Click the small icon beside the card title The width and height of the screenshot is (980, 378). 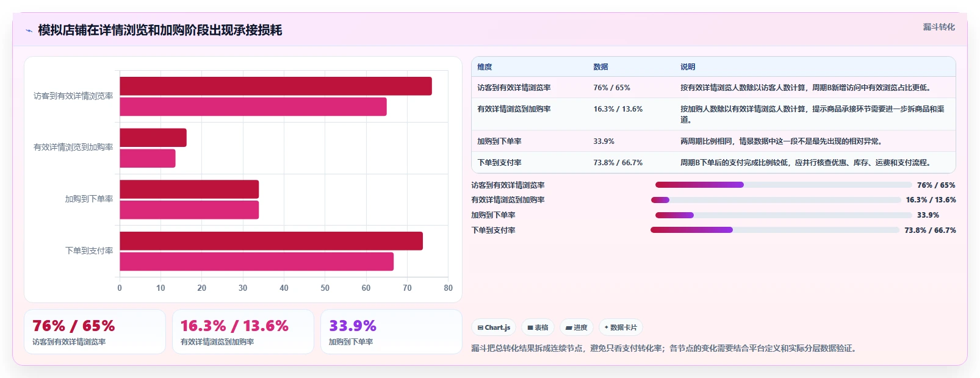pyautogui.click(x=29, y=30)
